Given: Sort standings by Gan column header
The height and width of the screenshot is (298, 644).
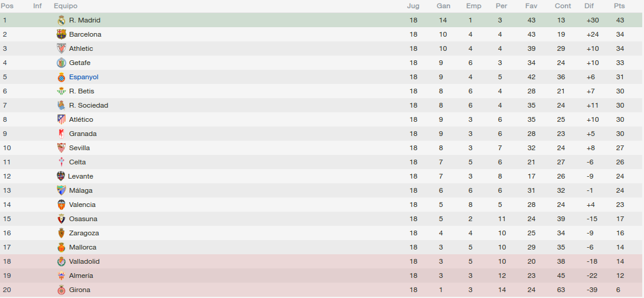Looking at the screenshot, I should tap(443, 6).
